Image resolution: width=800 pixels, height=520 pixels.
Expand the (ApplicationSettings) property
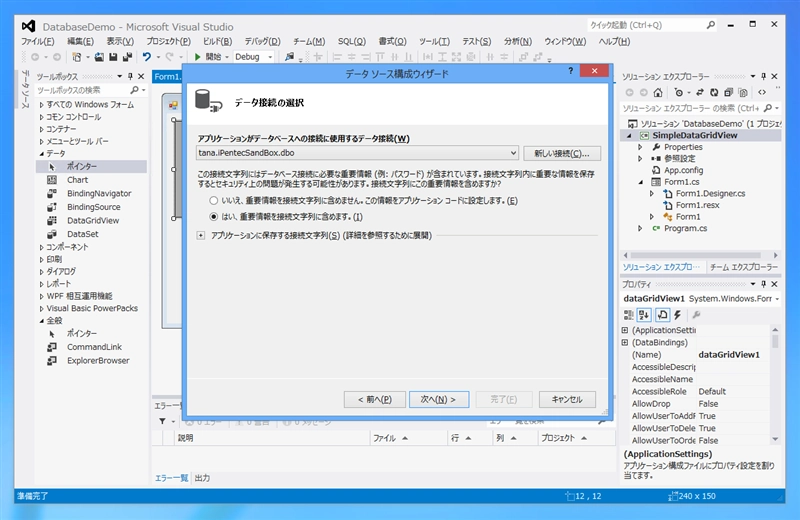click(x=625, y=330)
